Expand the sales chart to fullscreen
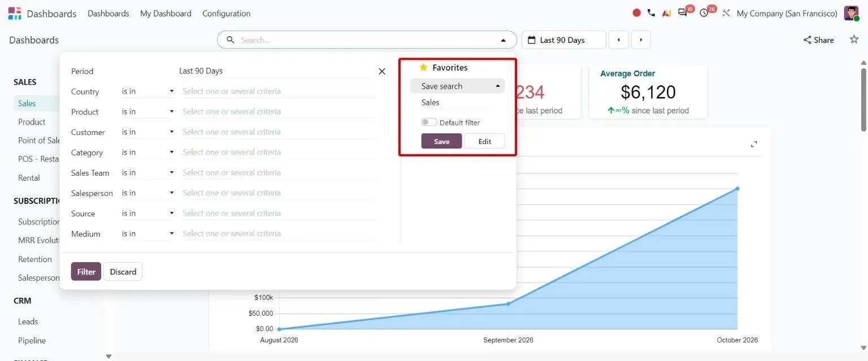Viewport: 868px width, 361px height. point(754,144)
